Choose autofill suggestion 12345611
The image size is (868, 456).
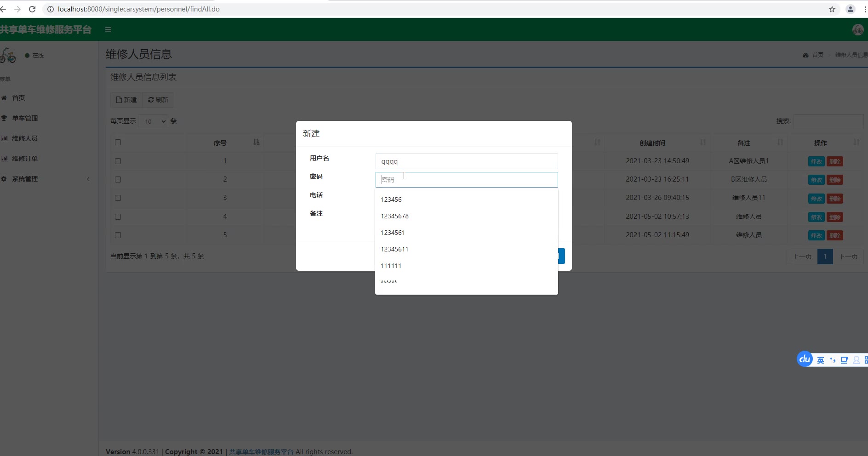click(467, 249)
